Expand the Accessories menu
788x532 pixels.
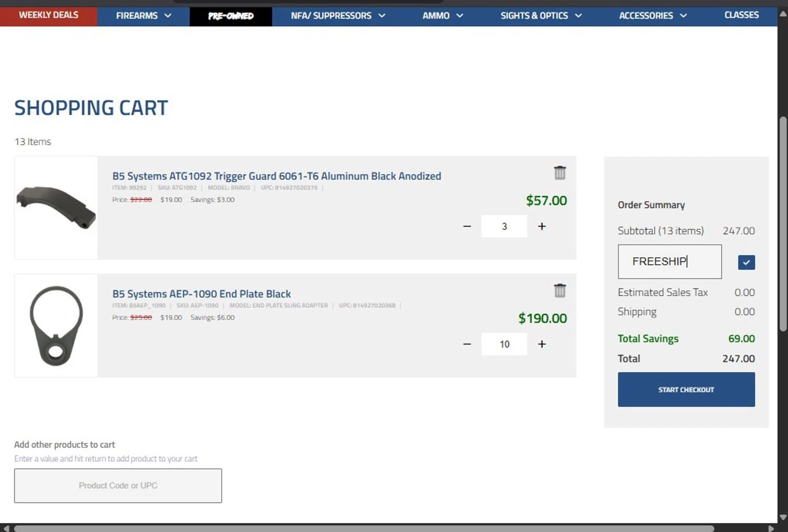pos(653,16)
